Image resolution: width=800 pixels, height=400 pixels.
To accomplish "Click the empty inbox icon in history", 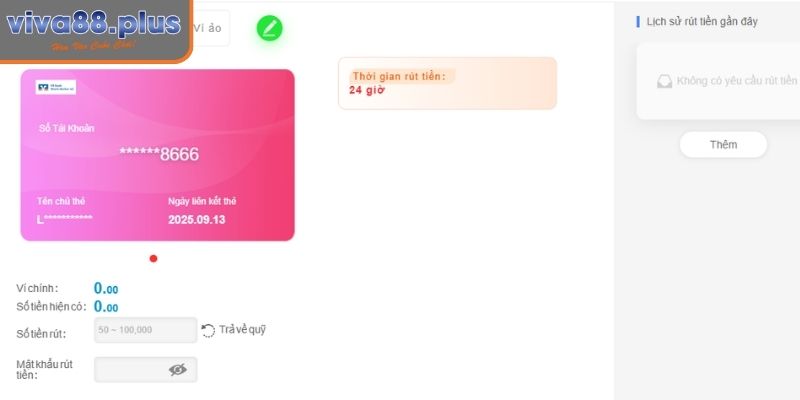I will tap(664, 81).
